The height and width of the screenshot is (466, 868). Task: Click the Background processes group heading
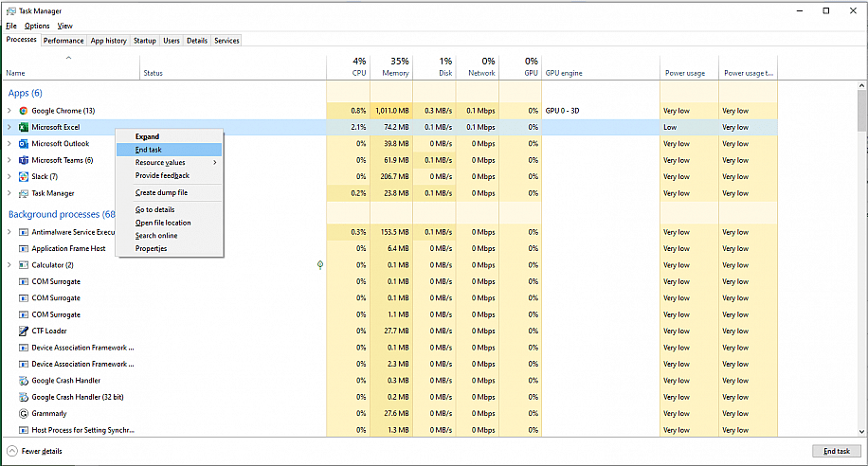coord(62,214)
